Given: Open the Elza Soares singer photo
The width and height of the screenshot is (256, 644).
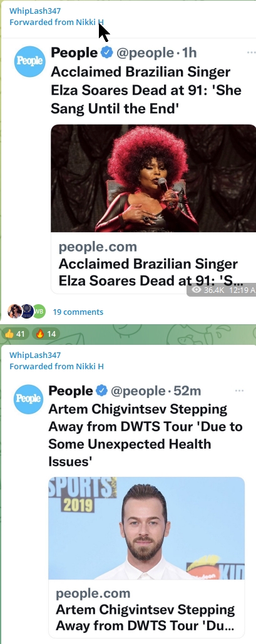Looking at the screenshot, I should pos(153,178).
